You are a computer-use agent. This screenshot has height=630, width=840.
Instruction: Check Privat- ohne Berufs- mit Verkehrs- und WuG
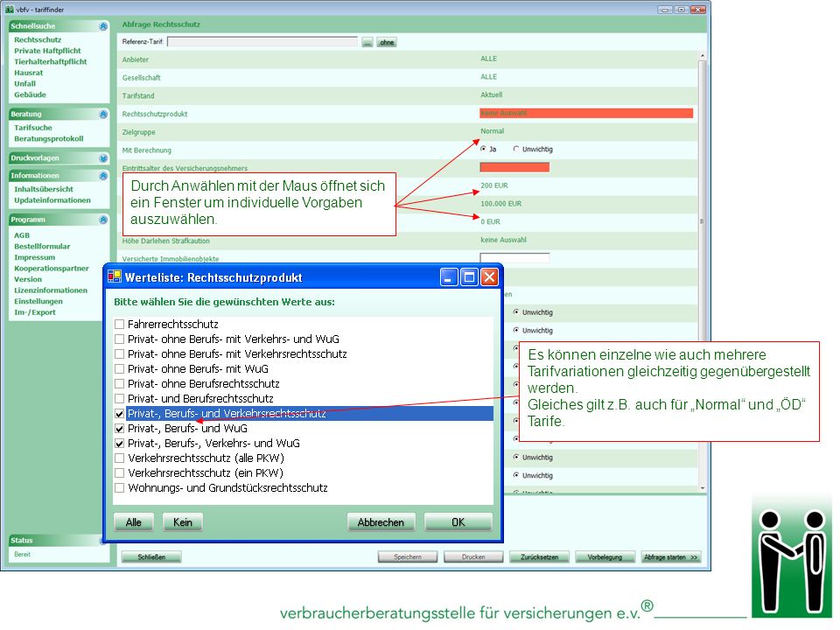(x=120, y=339)
